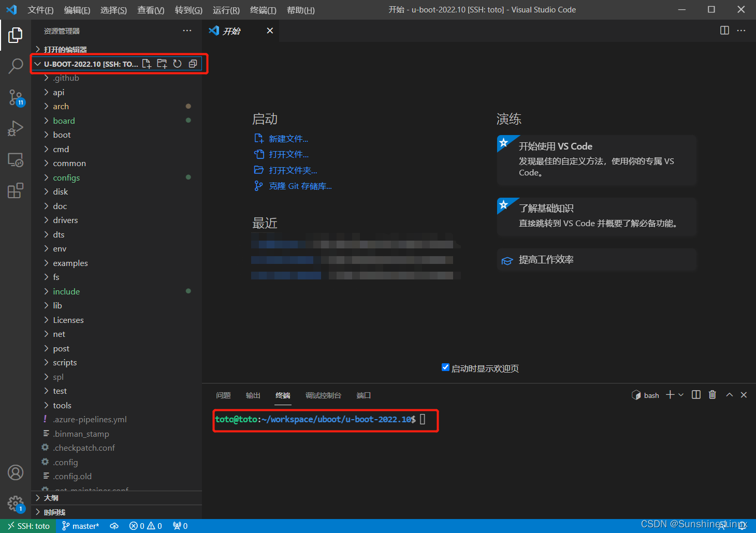Open the .config file
756x533 pixels.
click(117, 462)
